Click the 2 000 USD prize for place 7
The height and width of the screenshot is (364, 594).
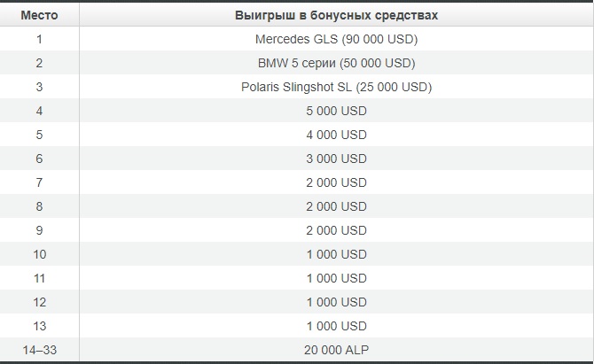point(336,182)
